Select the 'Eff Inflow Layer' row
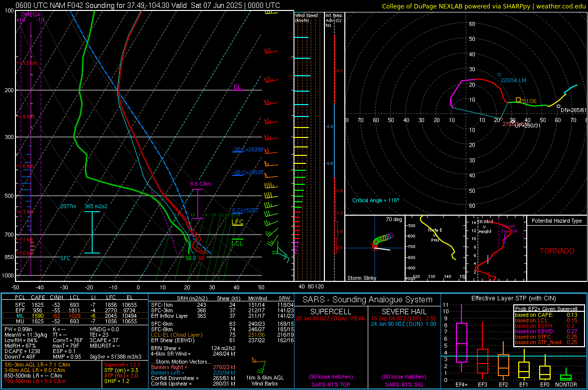Viewport: 588px width, 390px height. coord(222,316)
